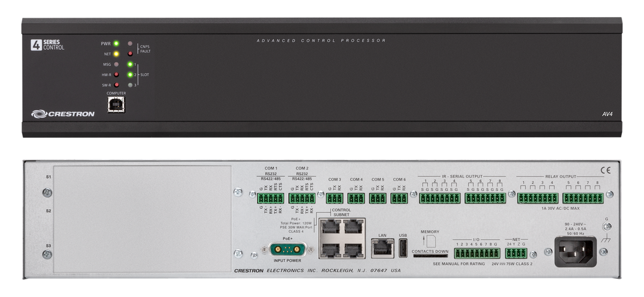Click the LAN Ethernet port
Viewport: 644px width, 297px height.
pyautogui.click(x=382, y=248)
